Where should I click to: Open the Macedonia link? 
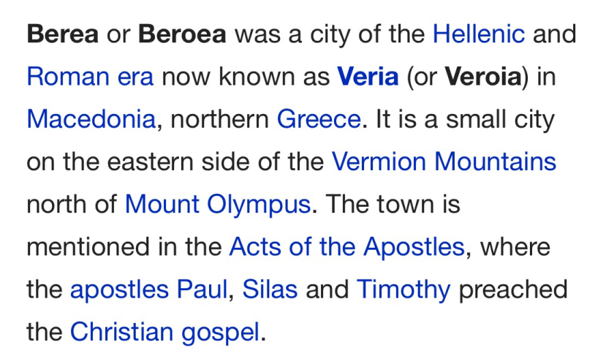[x=91, y=119]
